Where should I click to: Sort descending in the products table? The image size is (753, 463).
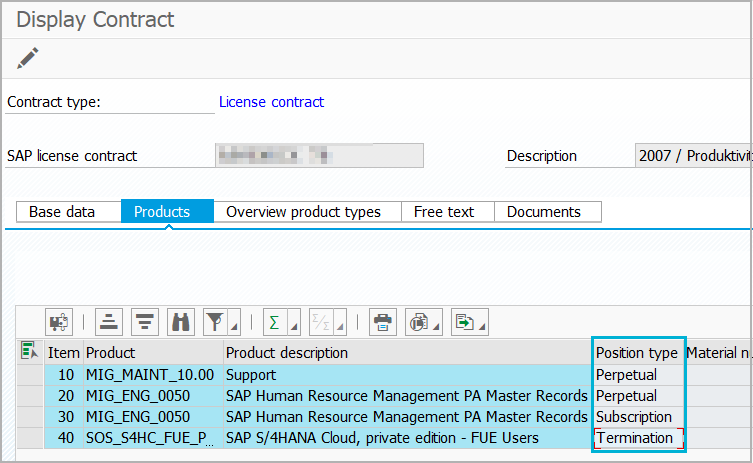point(145,322)
